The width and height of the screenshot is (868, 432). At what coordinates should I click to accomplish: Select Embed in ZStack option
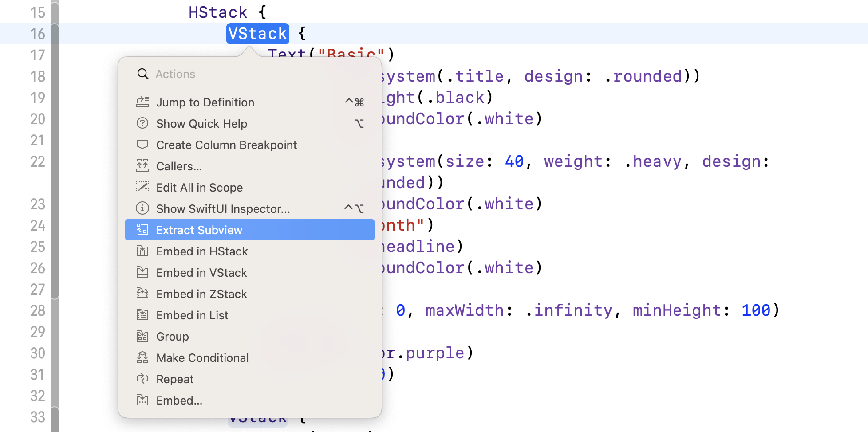tap(201, 294)
